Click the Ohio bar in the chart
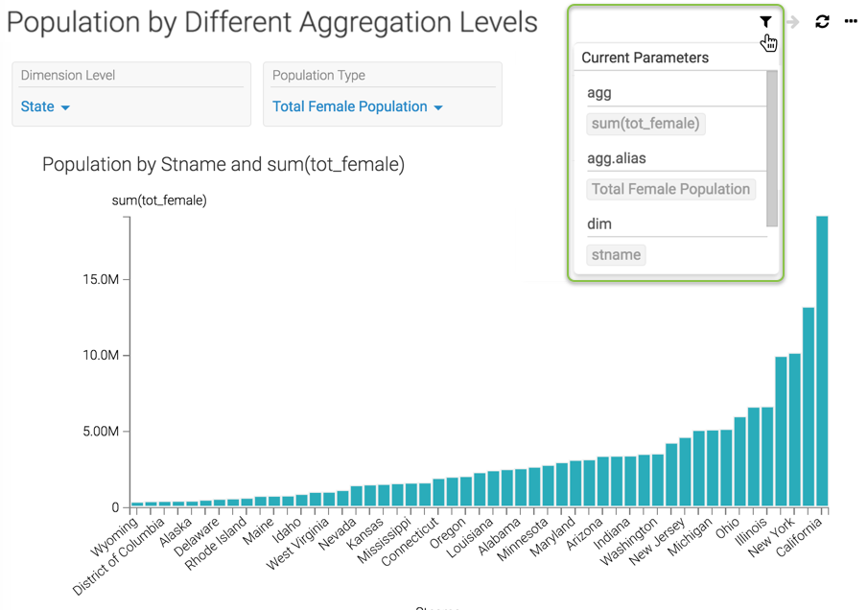This screenshot has width=868, height=610. pos(739,461)
